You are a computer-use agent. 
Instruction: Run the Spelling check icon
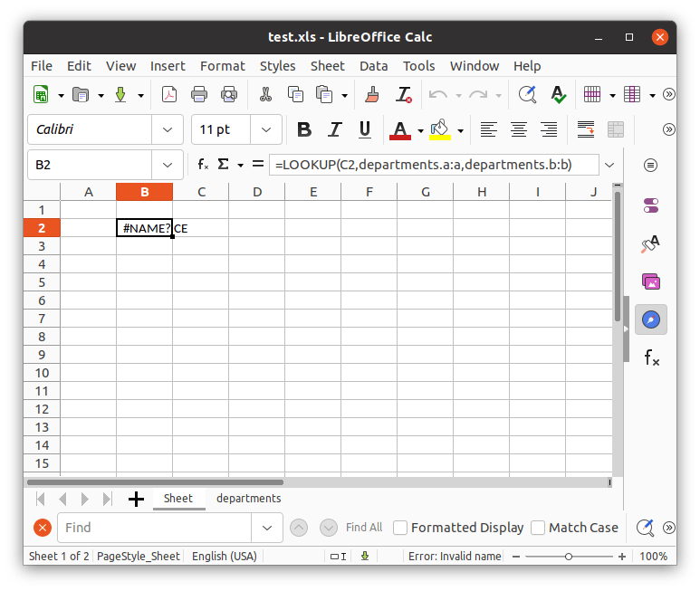558,94
